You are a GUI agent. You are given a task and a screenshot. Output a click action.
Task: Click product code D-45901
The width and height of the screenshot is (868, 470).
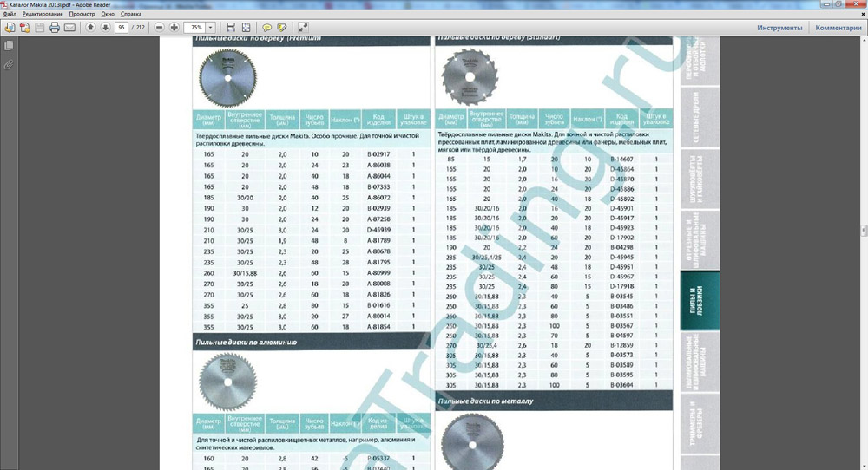pos(621,208)
